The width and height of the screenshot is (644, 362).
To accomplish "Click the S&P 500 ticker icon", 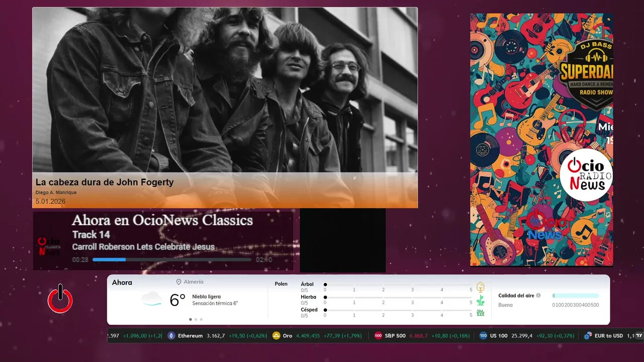I will click(x=378, y=336).
